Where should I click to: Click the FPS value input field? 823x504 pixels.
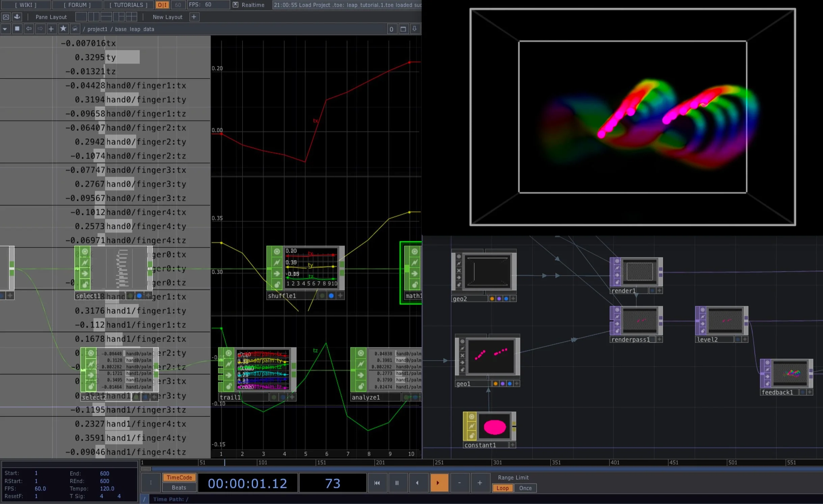pyautogui.click(x=208, y=5)
